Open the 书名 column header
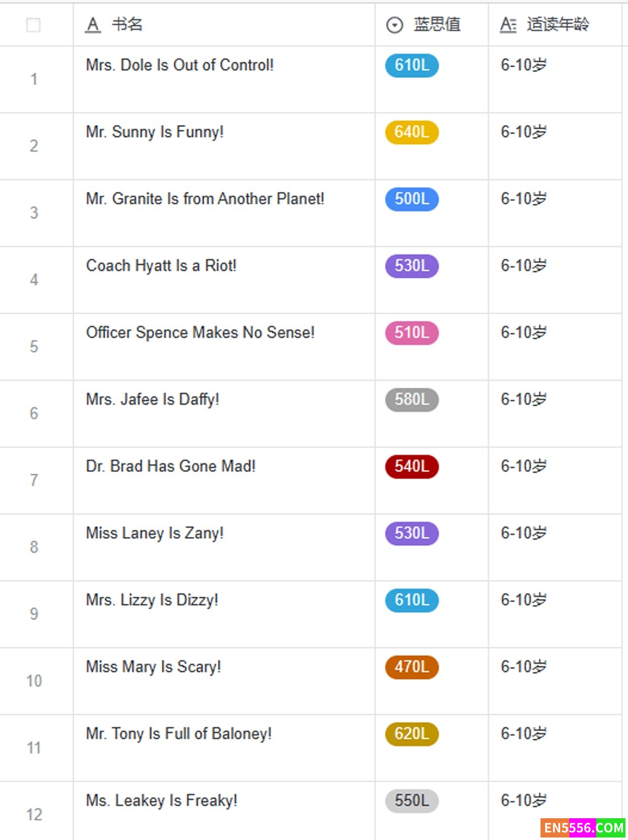This screenshot has width=628, height=840. [x=127, y=24]
